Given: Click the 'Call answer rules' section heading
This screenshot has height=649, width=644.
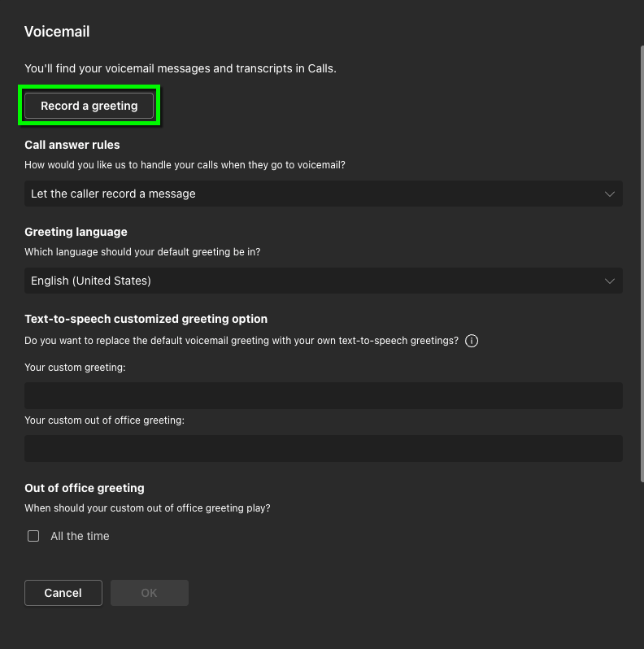Looking at the screenshot, I should point(72,145).
